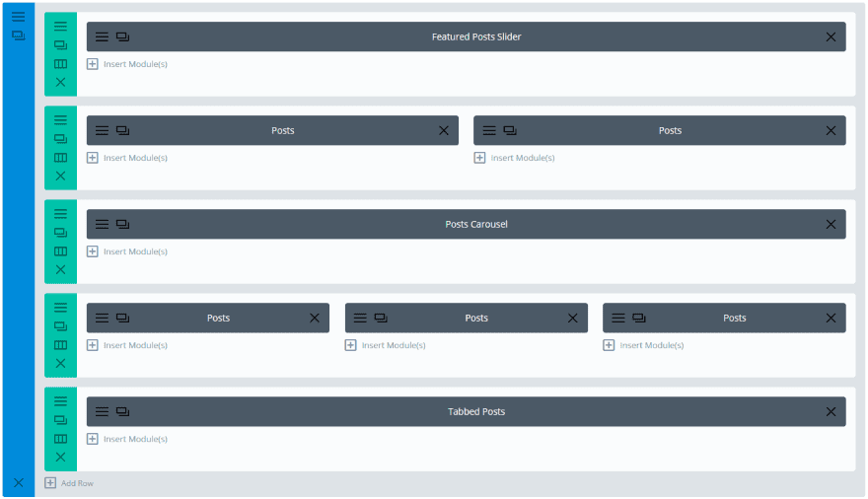Insert module below Featured Posts Slider
The image size is (868, 499).
click(x=127, y=64)
